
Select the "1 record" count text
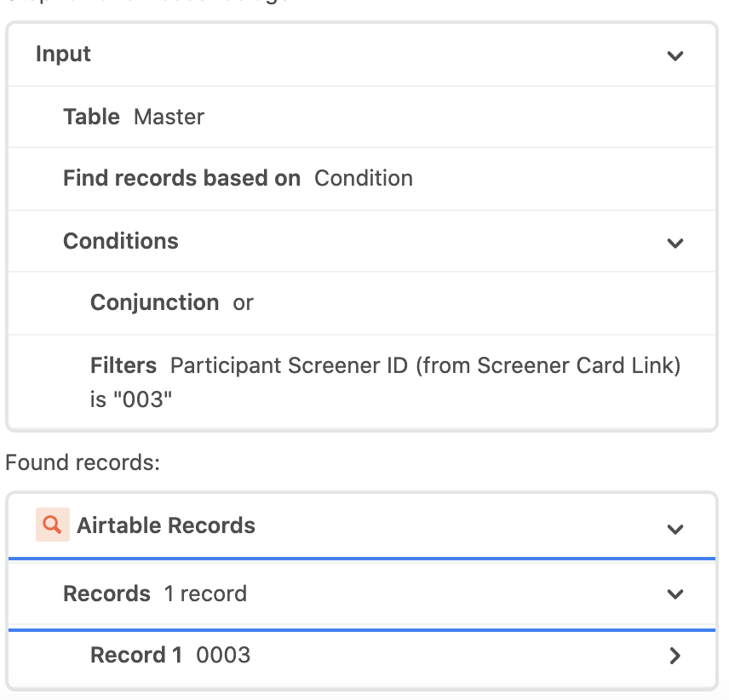(x=205, y=594)
